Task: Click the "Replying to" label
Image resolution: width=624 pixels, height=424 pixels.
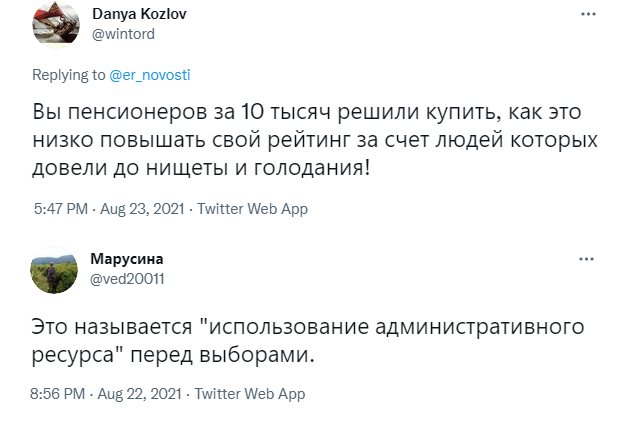Action: pyautogui.click(x=68, y=75)
